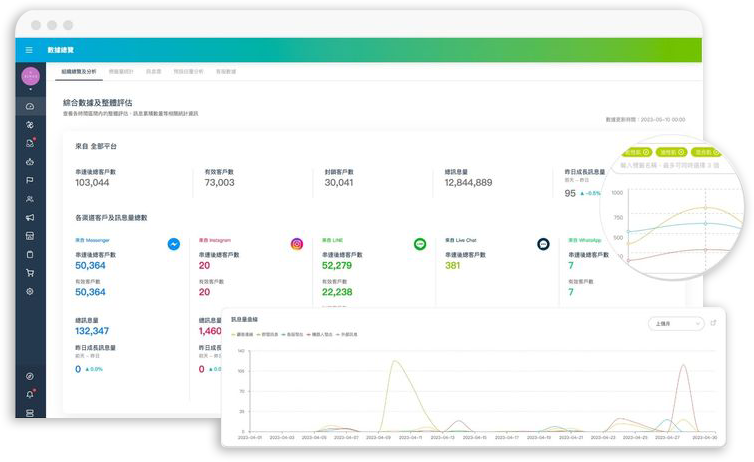Click the pink round profile avatar
The image size is (754, 462).
pyautogui.click(x=30, y=76)
